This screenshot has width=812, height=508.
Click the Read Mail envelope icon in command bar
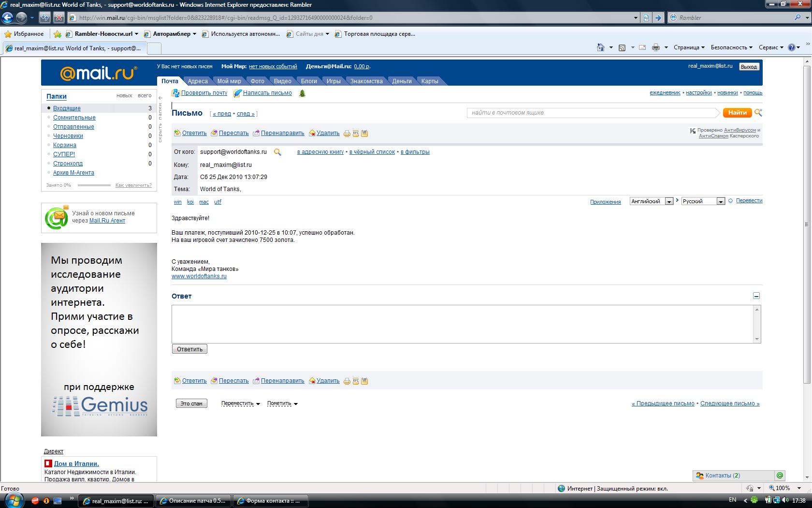tap(642, 47)
